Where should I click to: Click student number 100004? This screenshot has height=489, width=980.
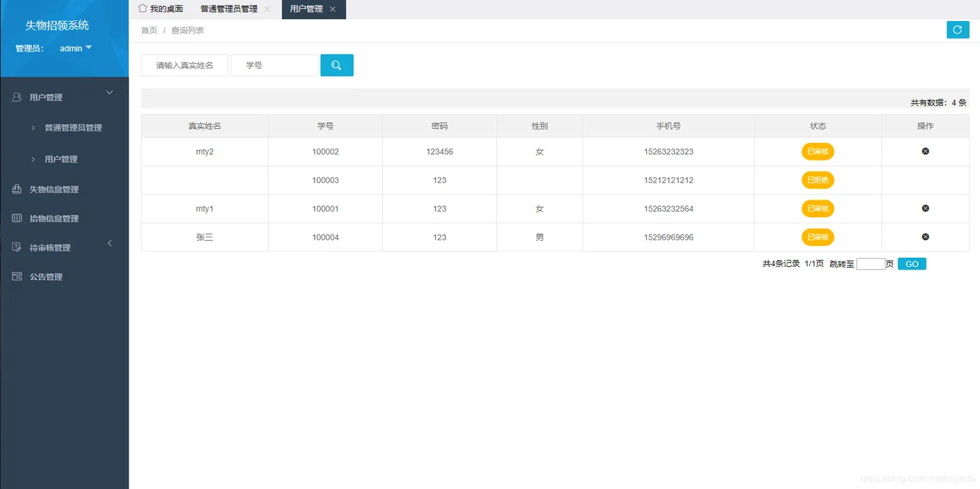[x=325, y=237]
